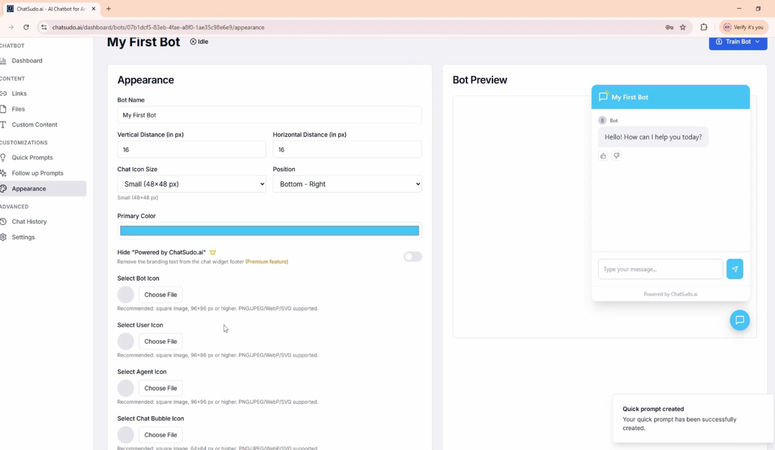Click the Premium feature link
The width and height of the screenshot is (775, 450).
coord(267,262)
